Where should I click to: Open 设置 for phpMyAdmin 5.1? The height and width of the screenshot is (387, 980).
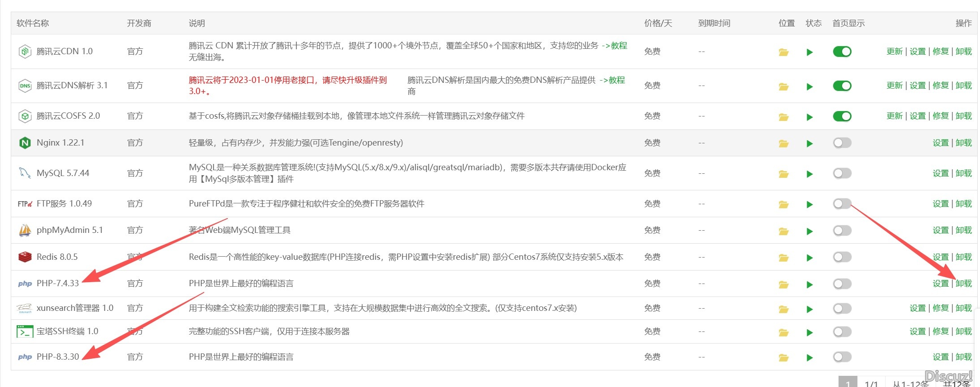tap(941, 230)
